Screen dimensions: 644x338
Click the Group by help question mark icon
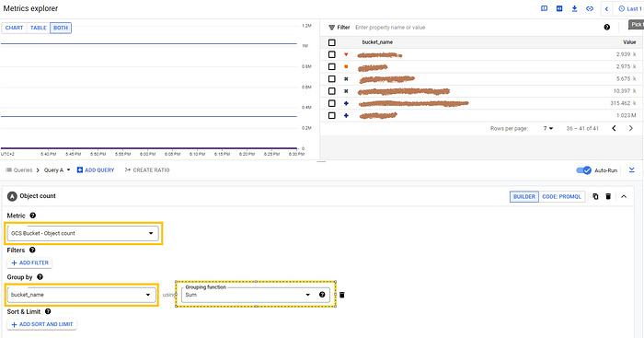(x=40, y=277)
